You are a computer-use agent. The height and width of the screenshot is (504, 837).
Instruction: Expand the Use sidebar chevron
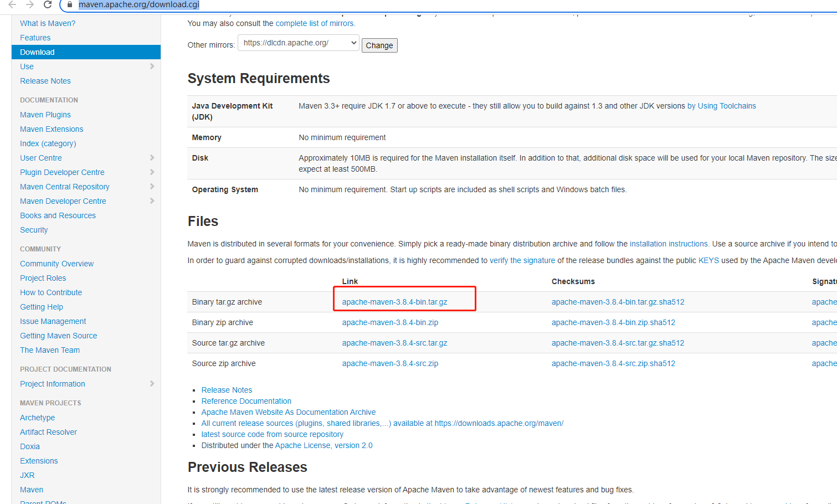152,66
